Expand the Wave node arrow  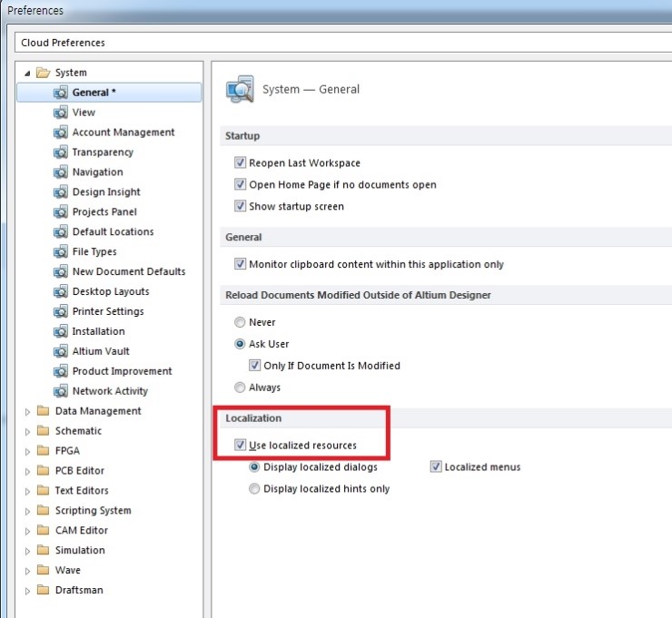tap(27, 571)
